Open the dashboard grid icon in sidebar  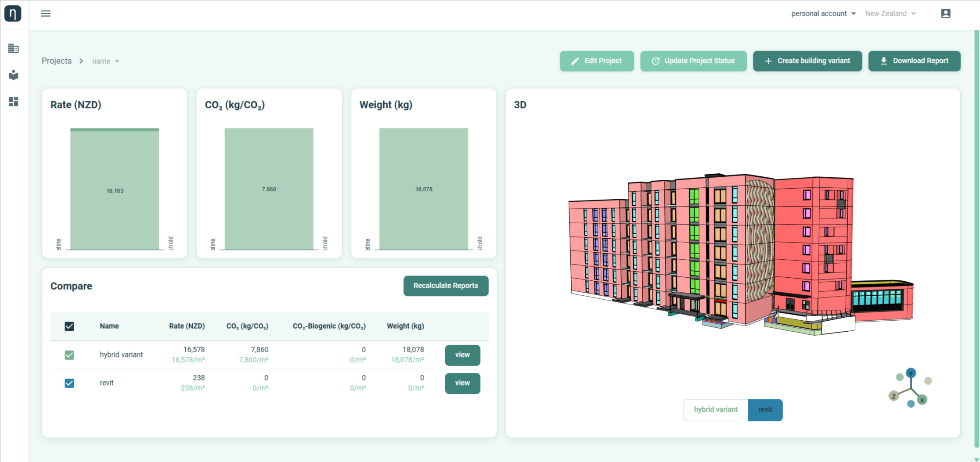pos(14,102)
